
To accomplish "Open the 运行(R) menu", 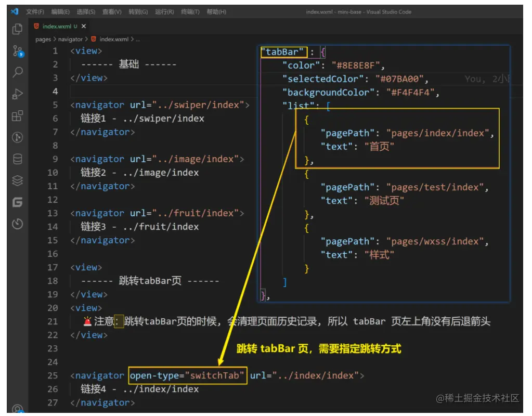I will (x=164, y=11).
